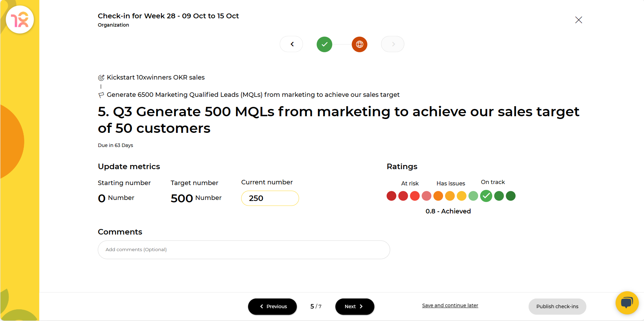
Task: Click the orange globe step indicator
Action: click(359, 44)
